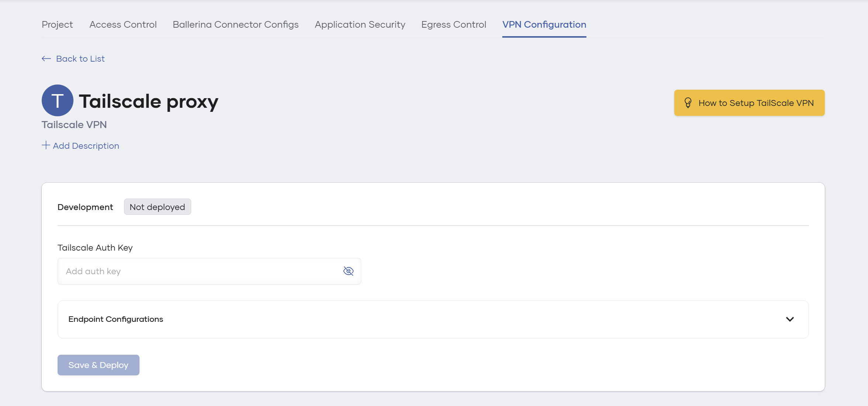The image size is (868, 406).
Task: Click the Not deployed status badge
Action: coord(157,207)
